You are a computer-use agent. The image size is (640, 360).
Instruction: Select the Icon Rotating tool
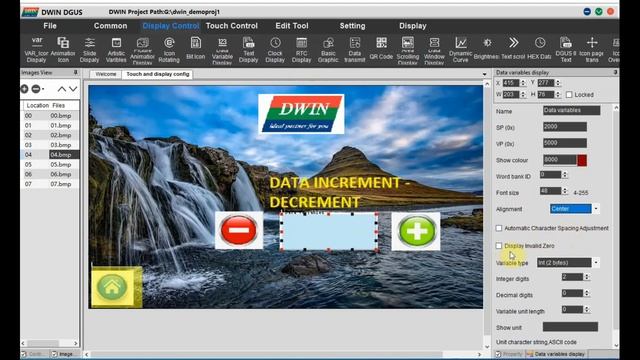(x=169, y=49)
